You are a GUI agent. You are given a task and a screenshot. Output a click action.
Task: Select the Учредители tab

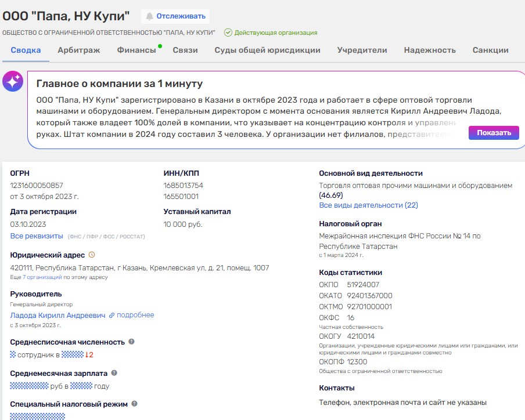tap(362, 50)
